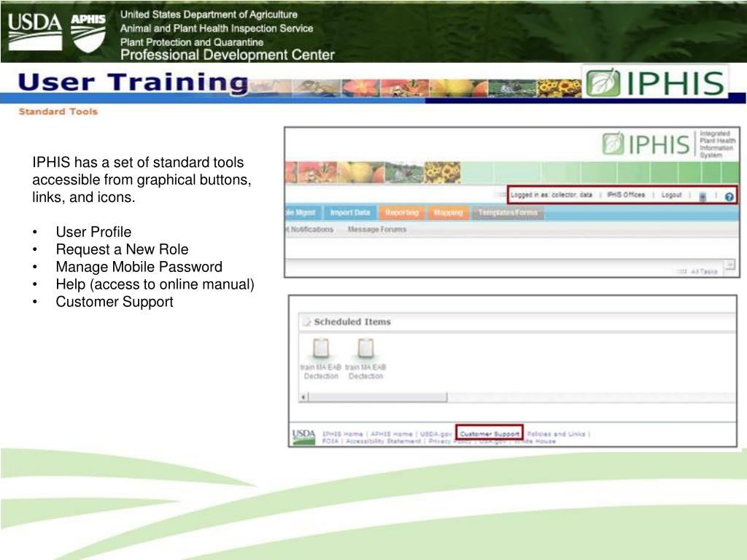The height and width of the screenshot is (560, 747).
Task: Open the Message Forums submenu item
Action: point(377,230)
